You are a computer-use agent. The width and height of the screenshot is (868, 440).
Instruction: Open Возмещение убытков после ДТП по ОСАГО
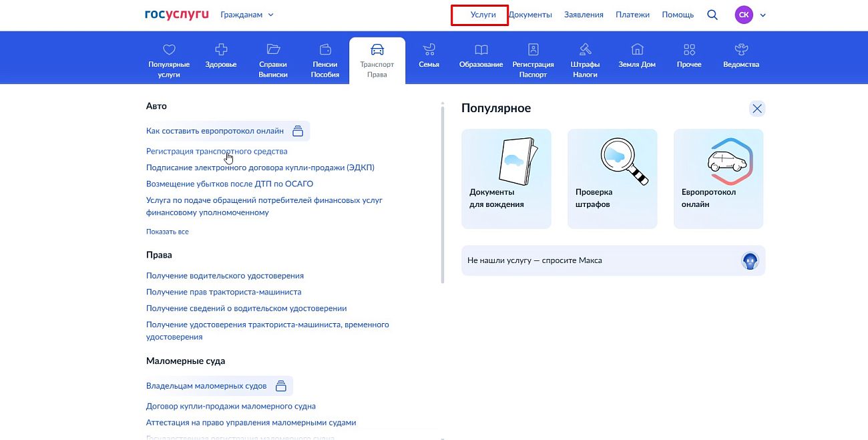(x=230, y=184)
